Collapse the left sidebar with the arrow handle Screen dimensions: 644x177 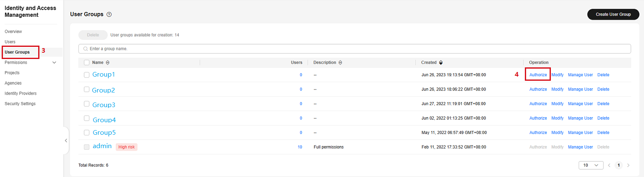[x=66, y=141]
